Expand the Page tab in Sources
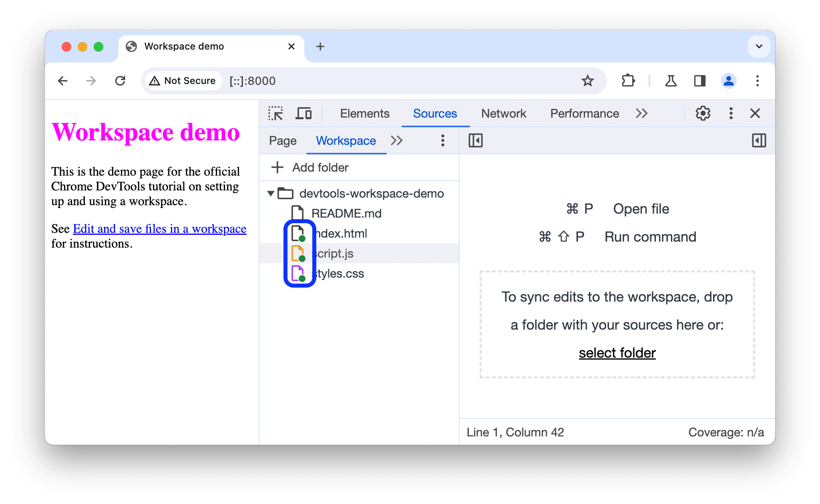 coord(283,140)
